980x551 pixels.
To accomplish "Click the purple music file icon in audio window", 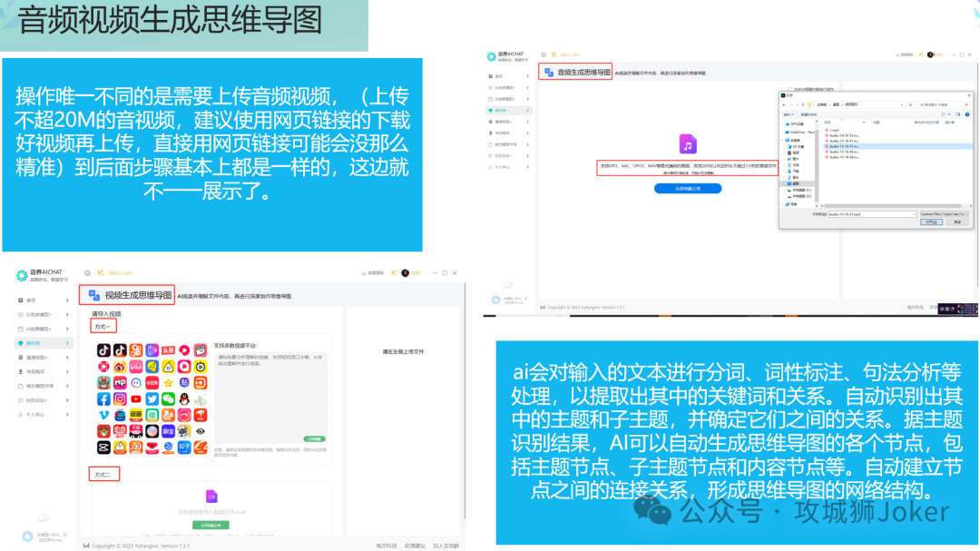I will tap(688, 143).
